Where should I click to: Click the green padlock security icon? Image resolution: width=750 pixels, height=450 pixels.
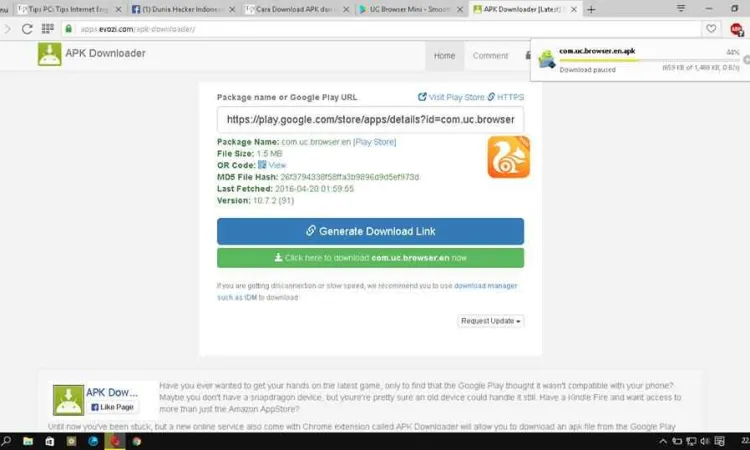pyautogui.click(x=68, y=29)
